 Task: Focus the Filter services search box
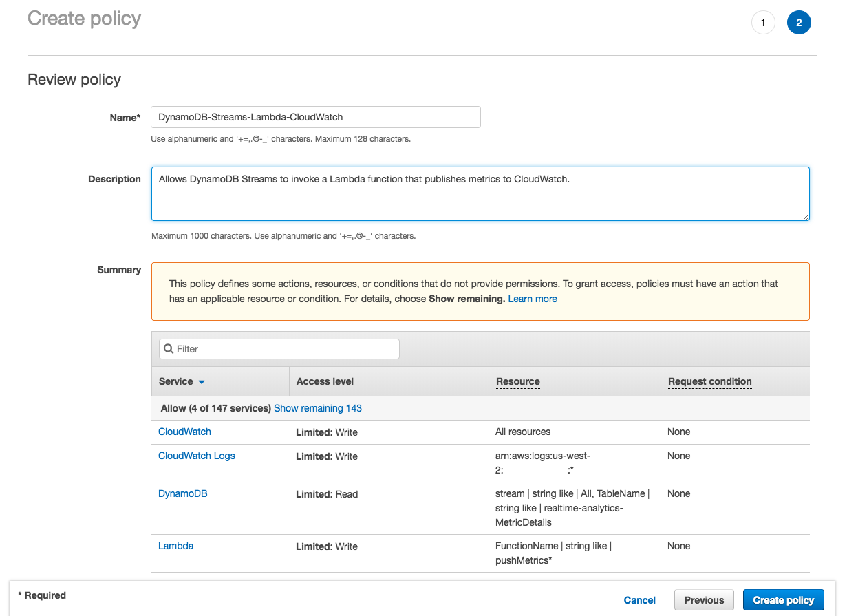coord(279,349)
